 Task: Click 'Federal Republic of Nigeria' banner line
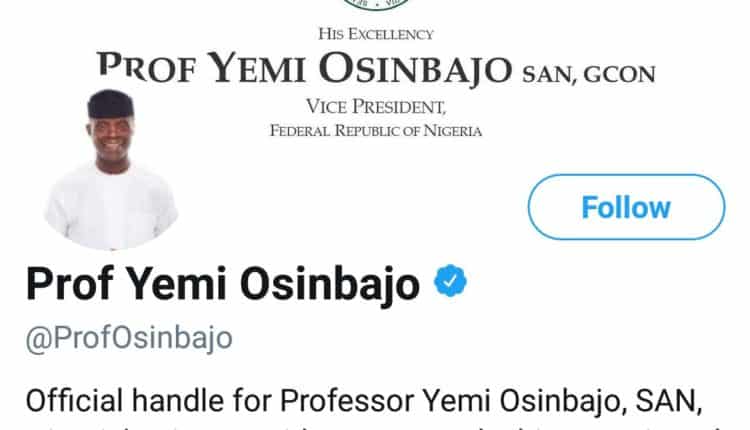[x=376, y=131]
